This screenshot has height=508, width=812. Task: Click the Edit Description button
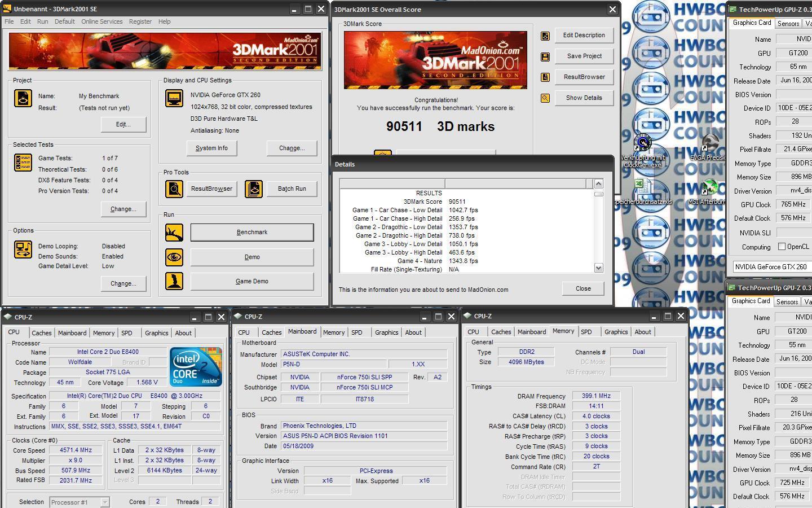click(584, 35)
